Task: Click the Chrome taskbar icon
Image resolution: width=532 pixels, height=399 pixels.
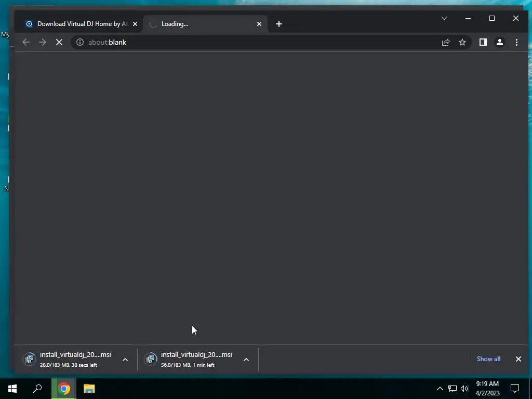Action: [64, 389]
